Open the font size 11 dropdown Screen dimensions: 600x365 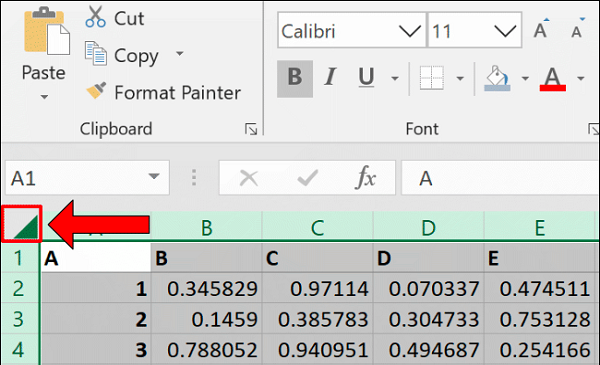click(505, 31)
